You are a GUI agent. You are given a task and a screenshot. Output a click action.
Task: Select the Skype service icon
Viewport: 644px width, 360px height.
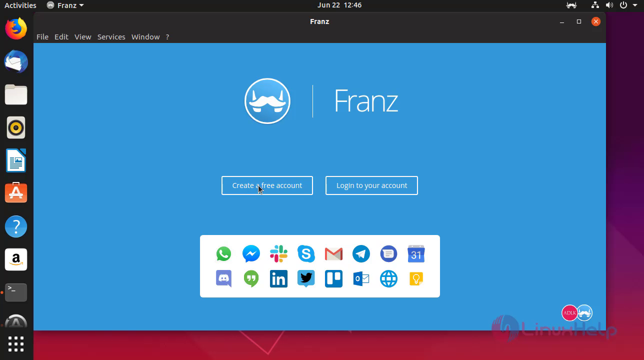pos(306,254)
